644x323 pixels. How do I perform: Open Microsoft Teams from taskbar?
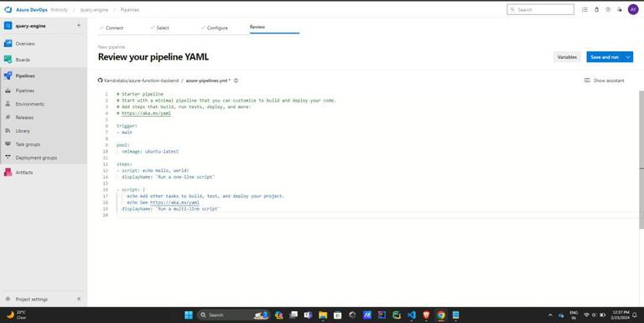(x=308, y=315)
